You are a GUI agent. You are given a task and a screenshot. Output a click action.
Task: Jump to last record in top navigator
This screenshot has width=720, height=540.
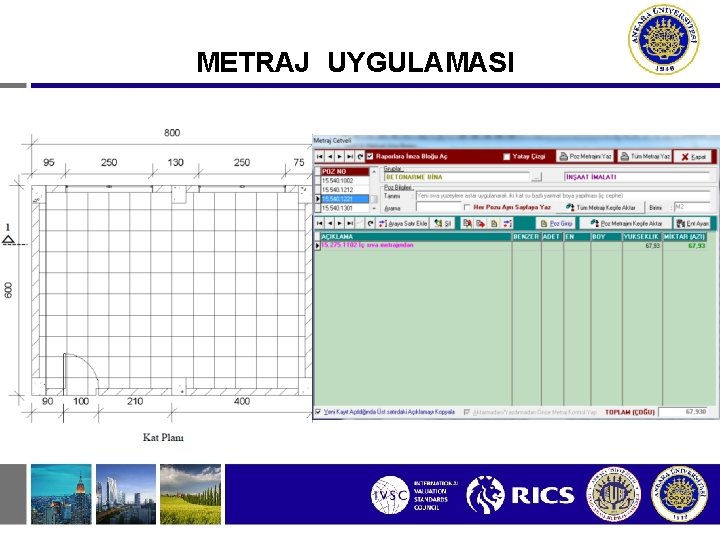(350, 157)
